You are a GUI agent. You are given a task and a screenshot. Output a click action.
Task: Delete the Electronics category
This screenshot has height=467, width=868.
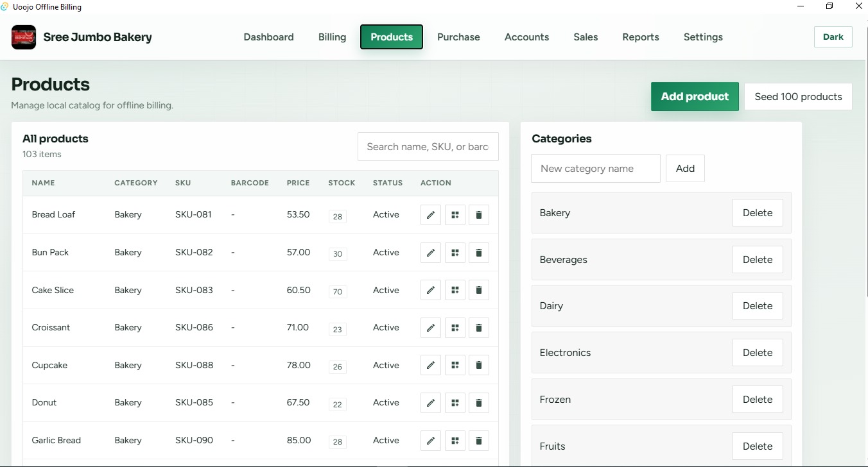click(758, 353)
